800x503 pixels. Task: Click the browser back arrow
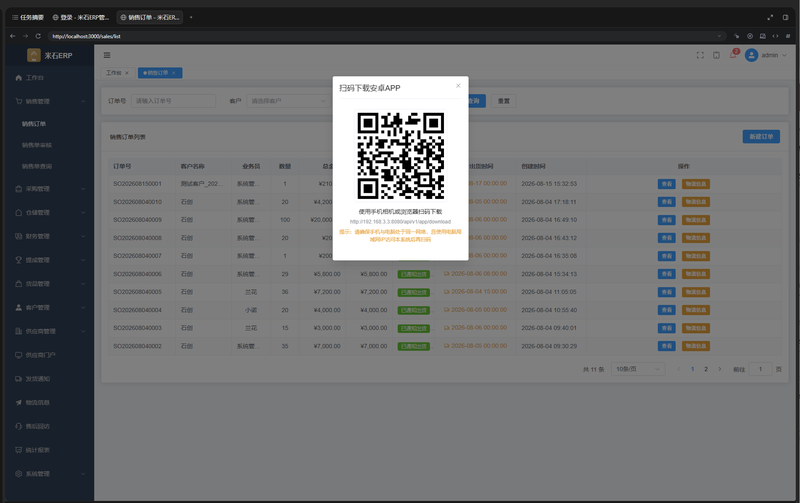pos(13,36)
